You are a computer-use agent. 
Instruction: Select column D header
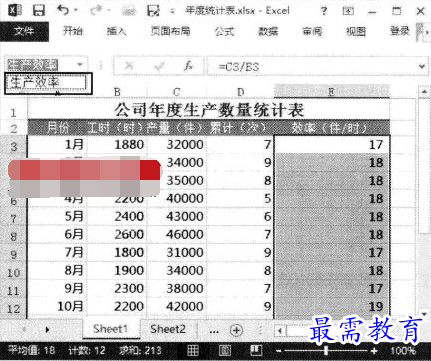click(x=240, y=92)
